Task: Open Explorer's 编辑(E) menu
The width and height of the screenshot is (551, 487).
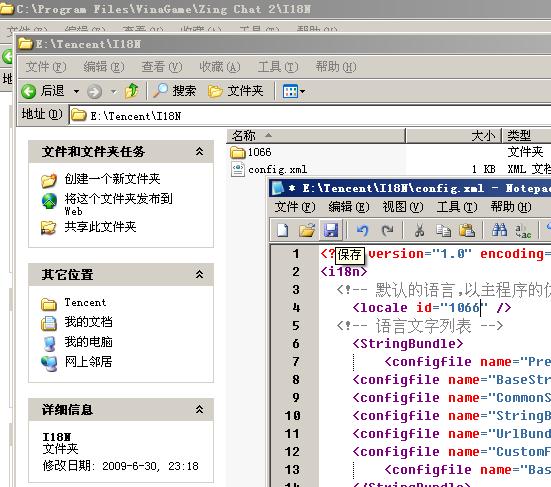Action: (x=104, y=66)
